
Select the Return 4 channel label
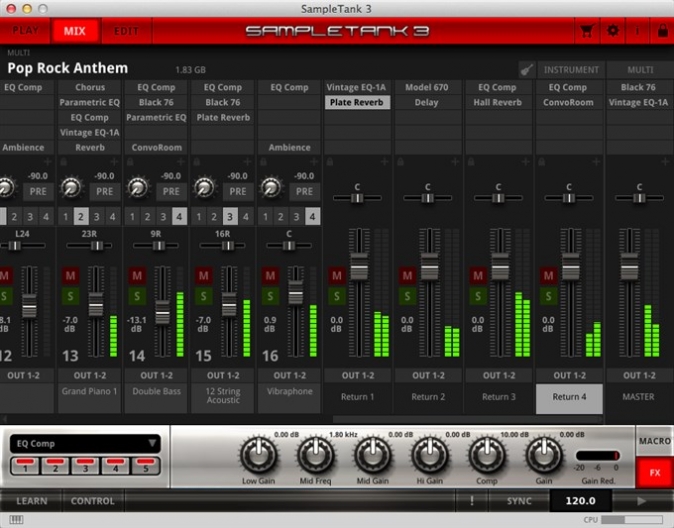click(569, 397)
